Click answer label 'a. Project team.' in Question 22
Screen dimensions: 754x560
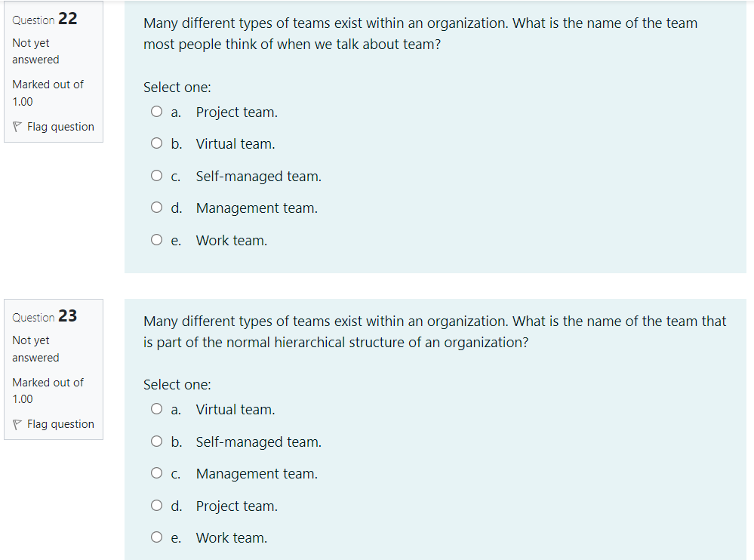[x=225, y=111]
